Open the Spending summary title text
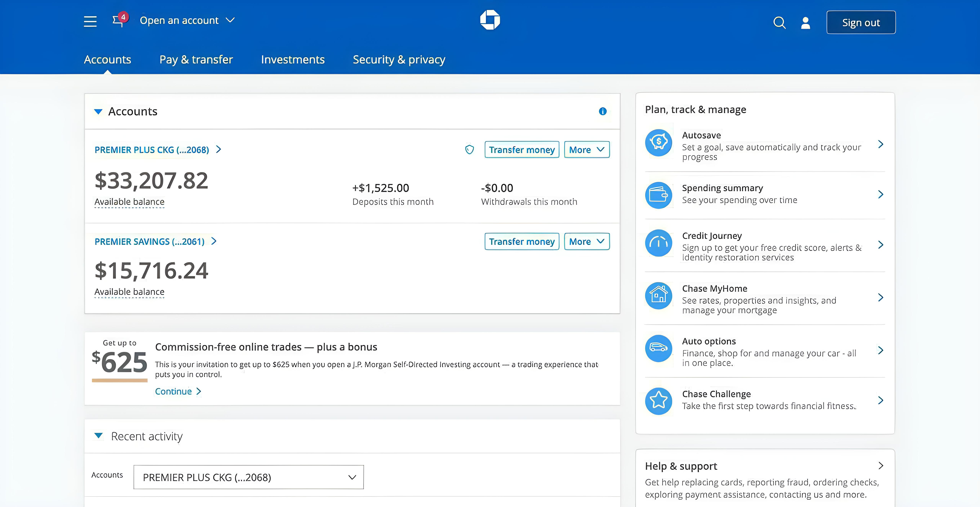The height and width of the screenshot is (507, 980). 722,188
